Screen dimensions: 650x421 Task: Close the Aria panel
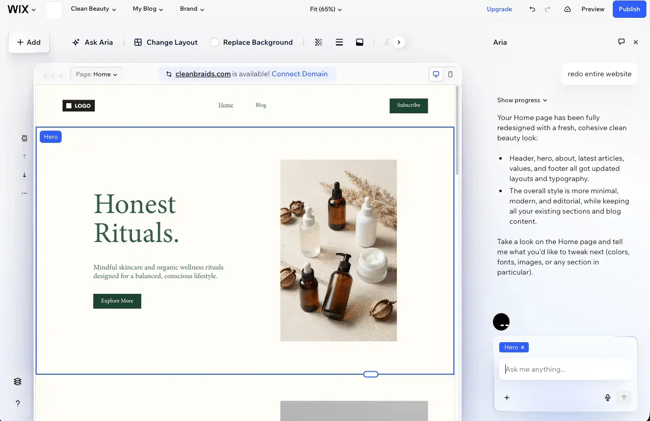pos(635,42)
